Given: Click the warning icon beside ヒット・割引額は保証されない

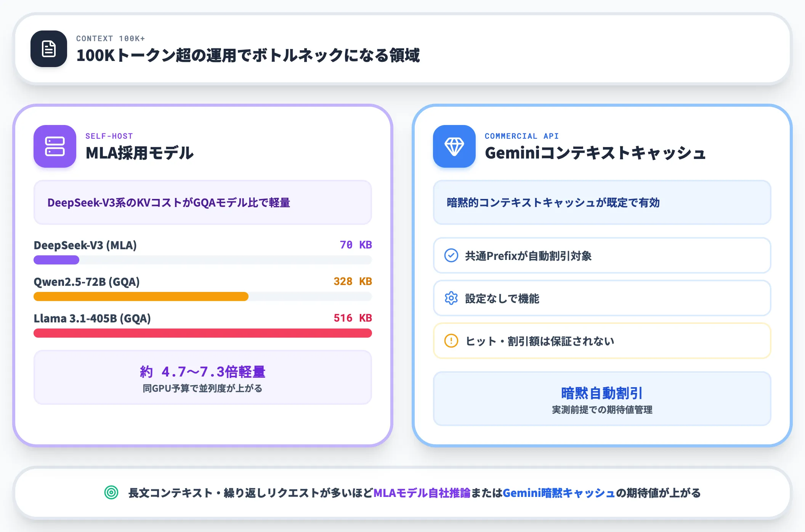Looking at the screenshot, I should point(451,341).
